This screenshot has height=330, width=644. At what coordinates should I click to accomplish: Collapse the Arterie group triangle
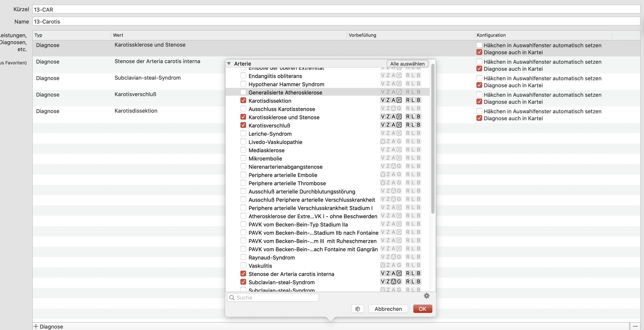point(229,64)
